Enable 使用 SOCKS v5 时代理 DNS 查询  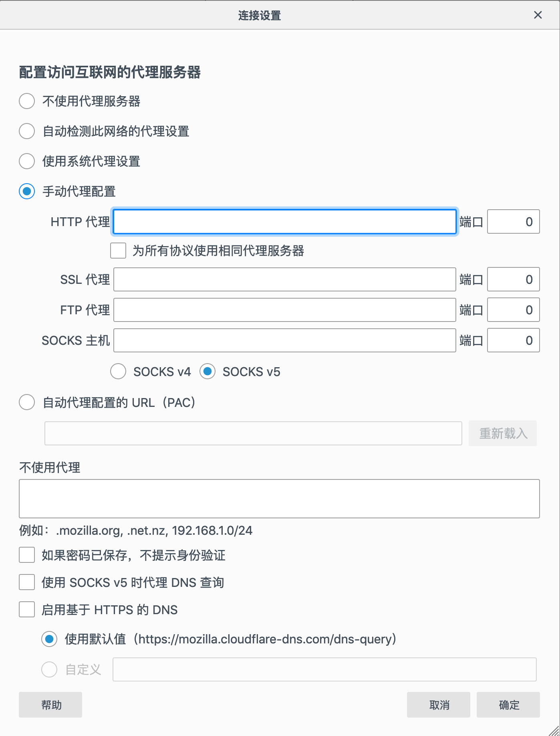click(27, 582)
